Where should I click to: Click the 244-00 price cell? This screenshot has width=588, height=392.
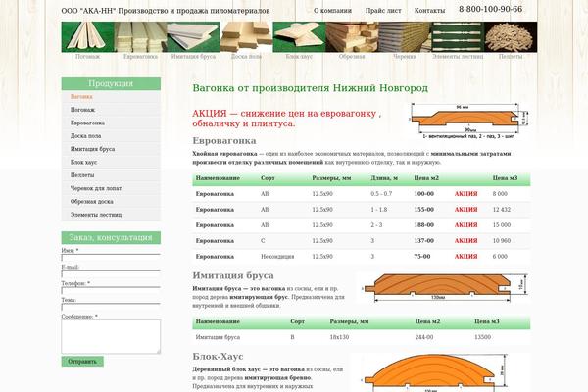(424, 337)
